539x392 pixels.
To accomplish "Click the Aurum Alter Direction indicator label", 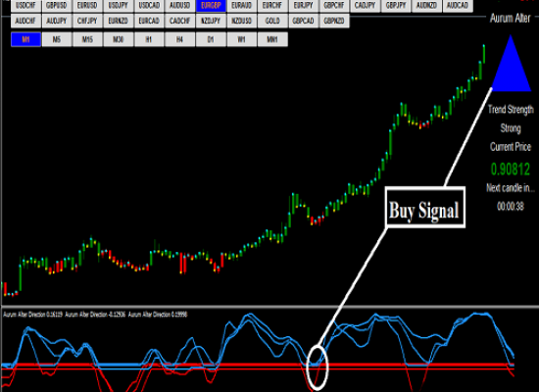I will 95,315.
